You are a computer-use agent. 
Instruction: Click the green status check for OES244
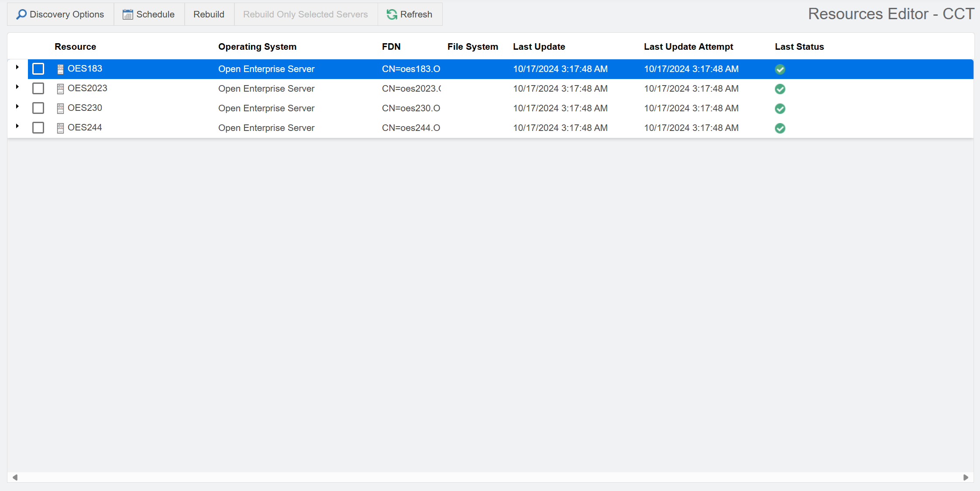(780, 128)
